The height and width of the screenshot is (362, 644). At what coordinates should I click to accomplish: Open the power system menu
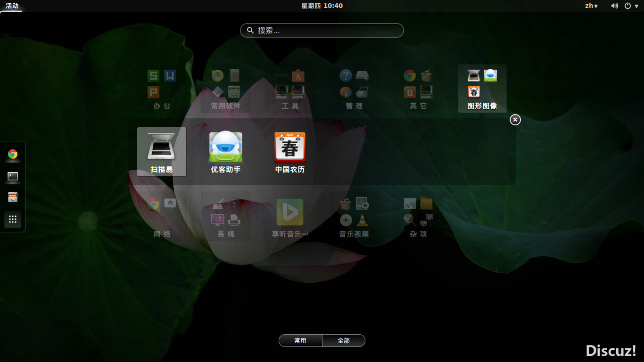pyautogui.click(x=630, y=6)
